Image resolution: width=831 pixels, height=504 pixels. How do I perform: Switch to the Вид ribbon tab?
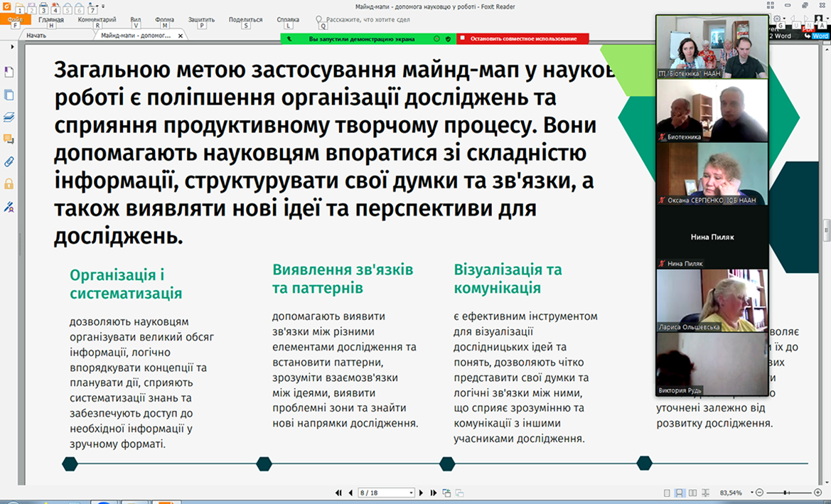point(136,20)
